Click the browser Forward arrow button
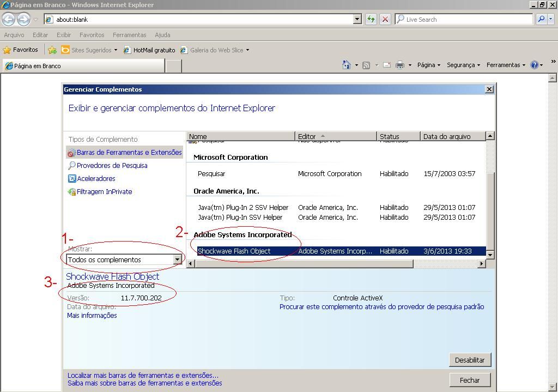This screenshot has width=558, height=392. 23,19
